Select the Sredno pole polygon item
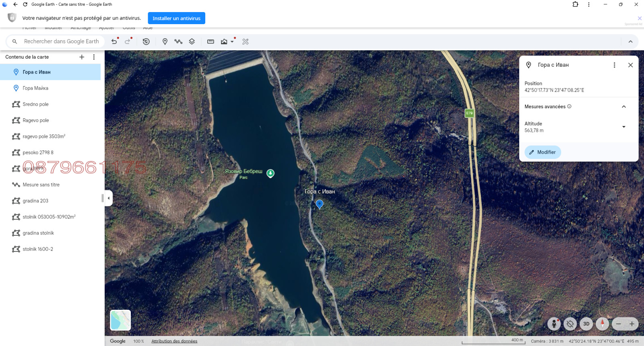 click(50, 104)
